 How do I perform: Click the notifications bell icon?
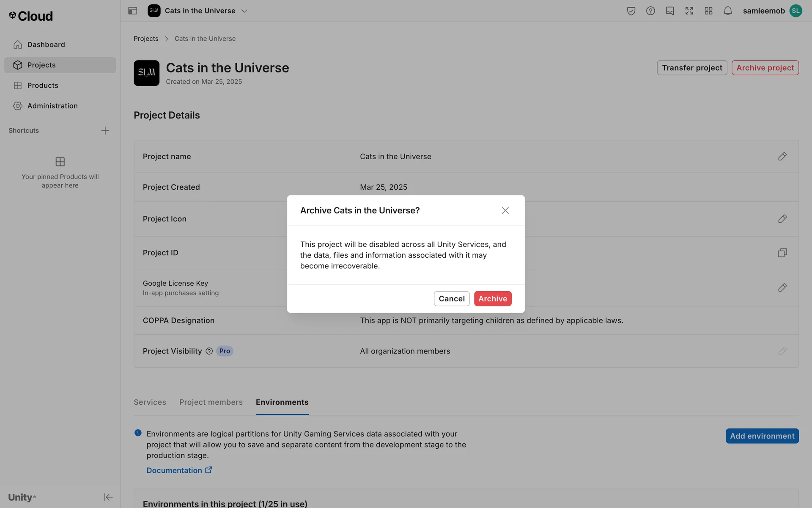point(727,11)
